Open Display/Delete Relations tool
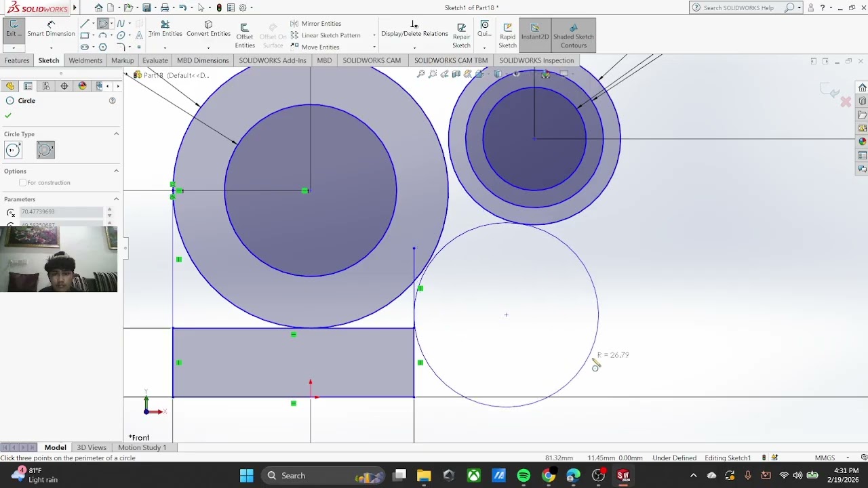Viewport: 868px width, 488px height. pyautogui.click(x=414, y=30)
